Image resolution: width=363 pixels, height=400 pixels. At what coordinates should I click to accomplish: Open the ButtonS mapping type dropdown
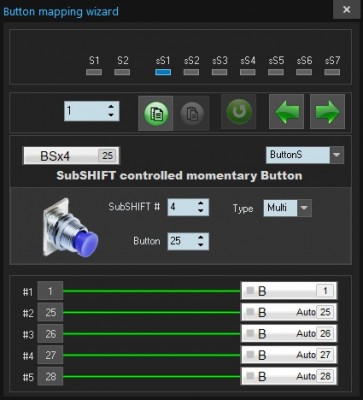coord(337,155)
